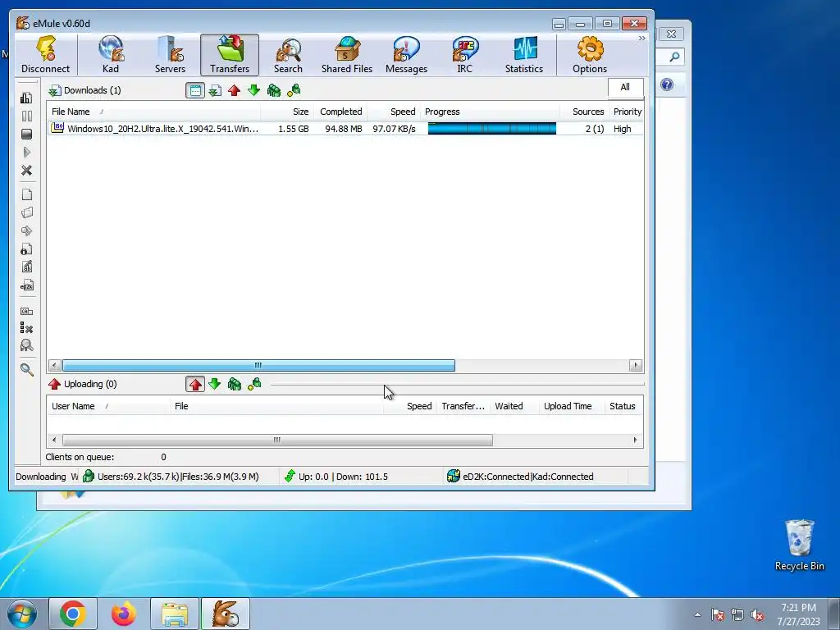840x630 pixels.
Task: Select the Windows10_20H2.Ultra.lite download row
Action: 345,129
